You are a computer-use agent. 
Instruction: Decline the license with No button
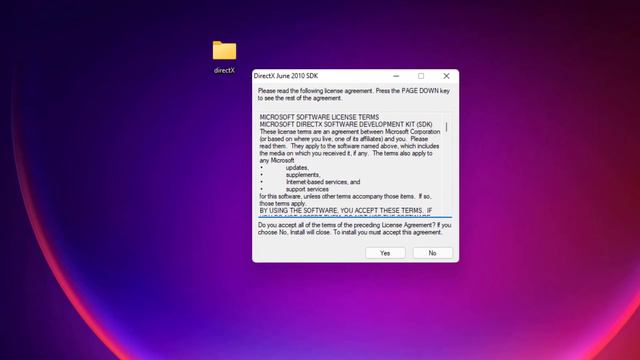click(x=432, y=253)
